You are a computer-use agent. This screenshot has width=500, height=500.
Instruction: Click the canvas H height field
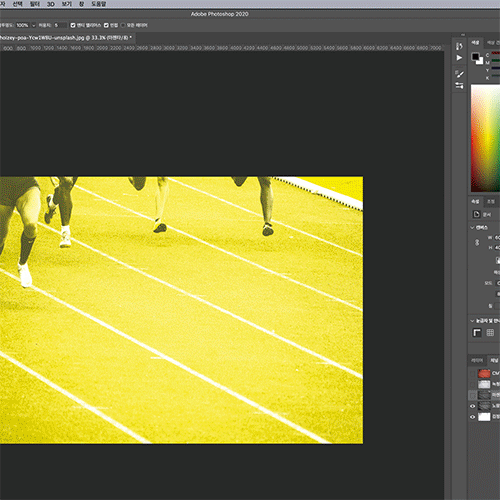[497, 248]
